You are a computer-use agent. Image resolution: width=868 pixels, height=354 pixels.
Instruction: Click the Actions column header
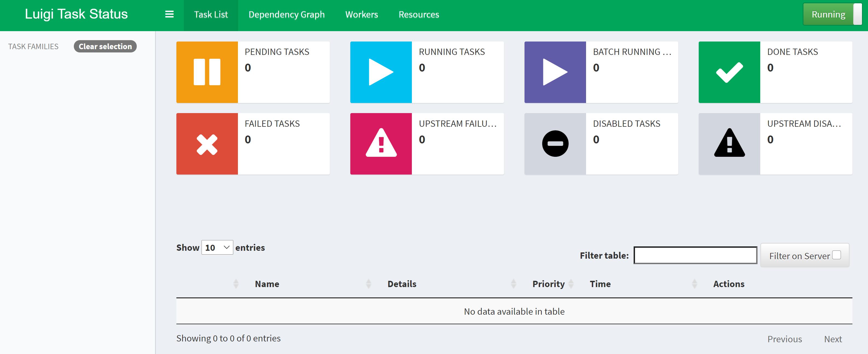(729, 284)
